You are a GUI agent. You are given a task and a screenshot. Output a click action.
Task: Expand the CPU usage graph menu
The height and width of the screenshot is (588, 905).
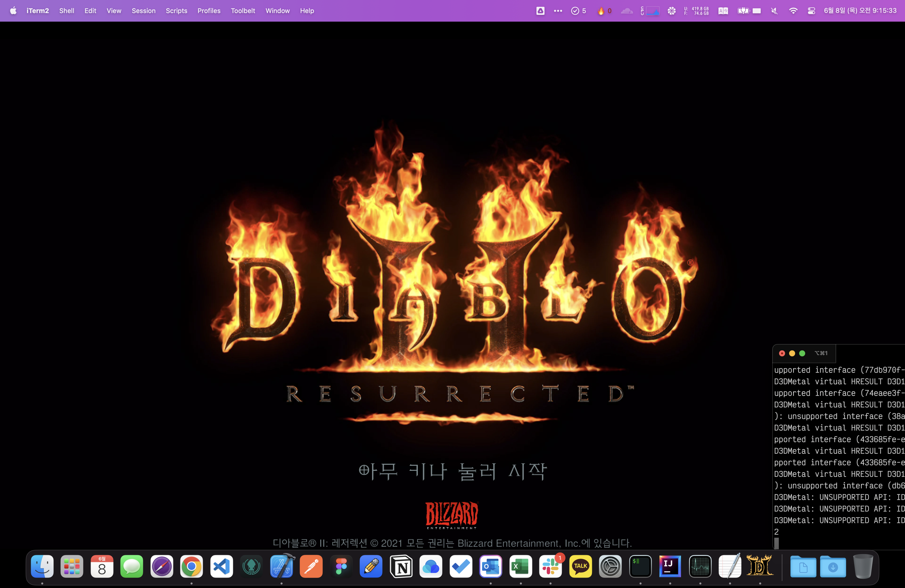click(650, 11)
